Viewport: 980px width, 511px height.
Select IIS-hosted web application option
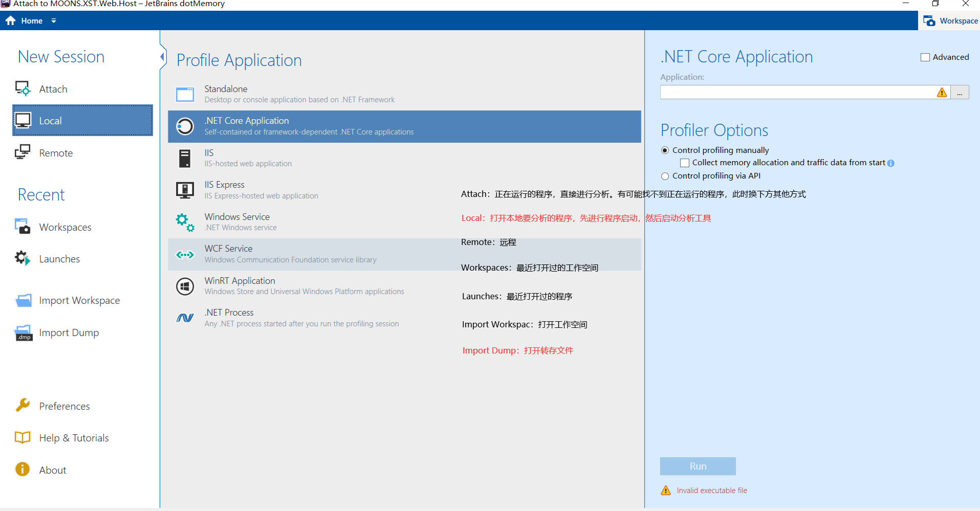pos(404,158)
